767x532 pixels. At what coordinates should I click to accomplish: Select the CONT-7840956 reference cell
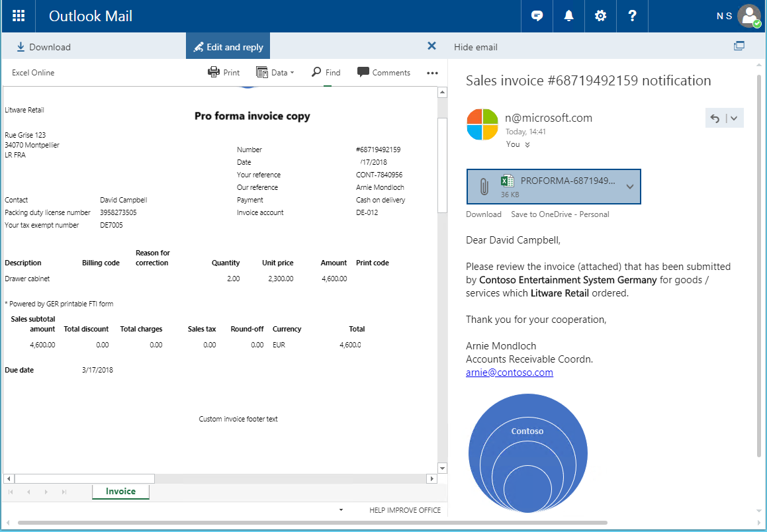click(x=379, y=175)
